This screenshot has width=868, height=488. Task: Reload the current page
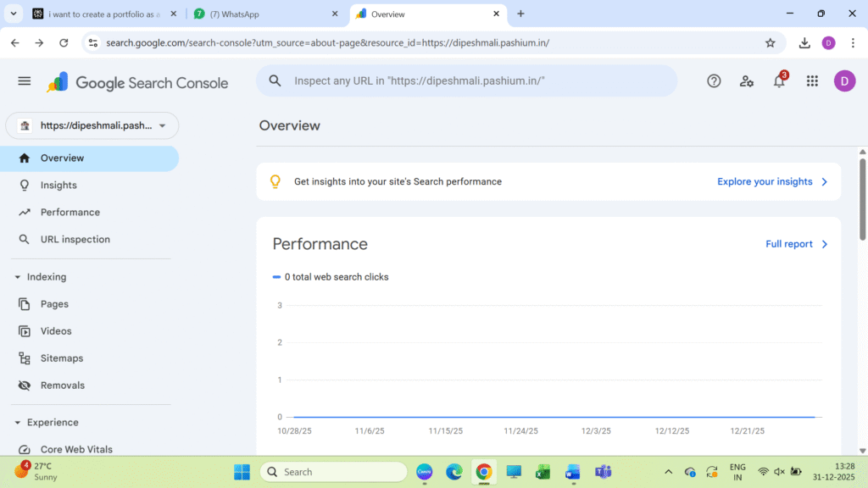(64, 43)
